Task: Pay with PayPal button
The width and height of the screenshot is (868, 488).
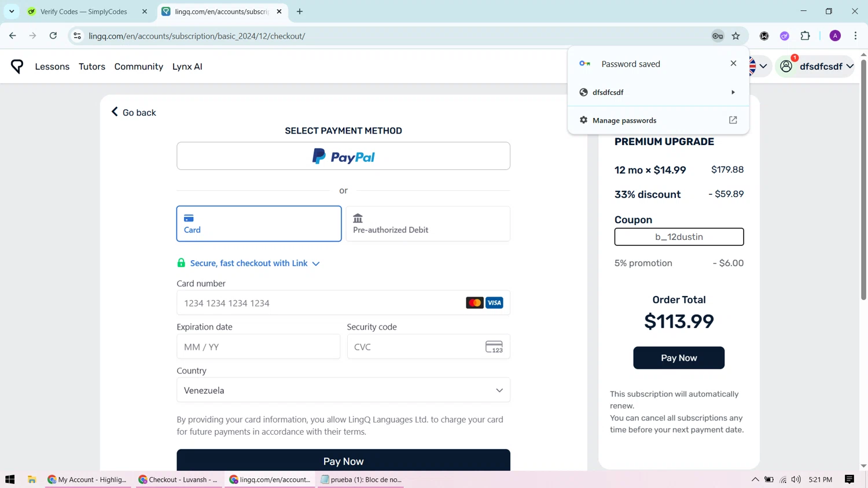Action: (343, 156)
